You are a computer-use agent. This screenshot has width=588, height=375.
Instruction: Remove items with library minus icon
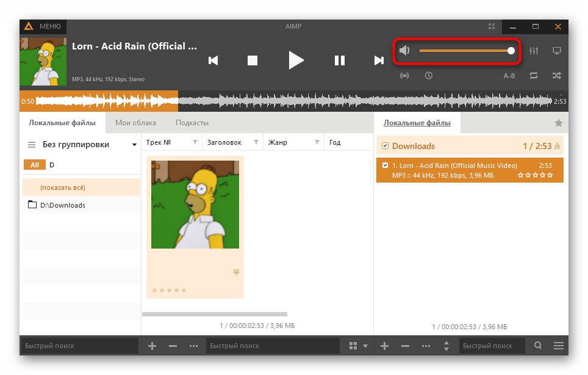(x=173, y=346)
